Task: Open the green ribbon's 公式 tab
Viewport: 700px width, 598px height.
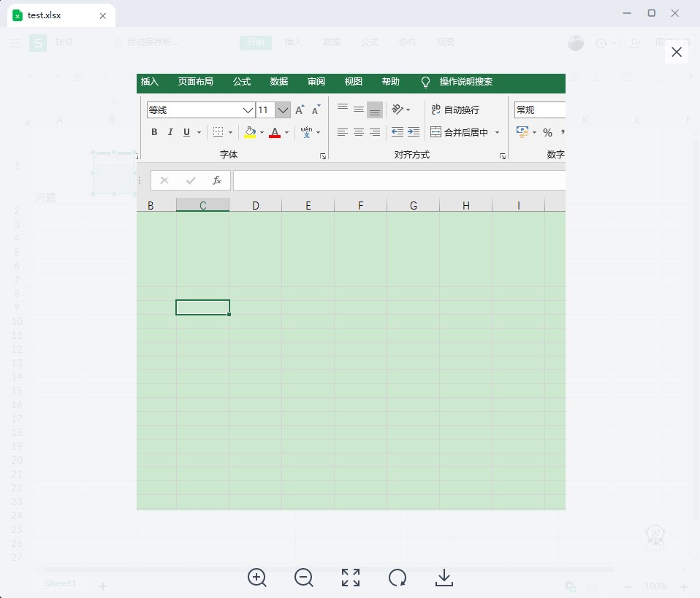Action: click(242, 82)
